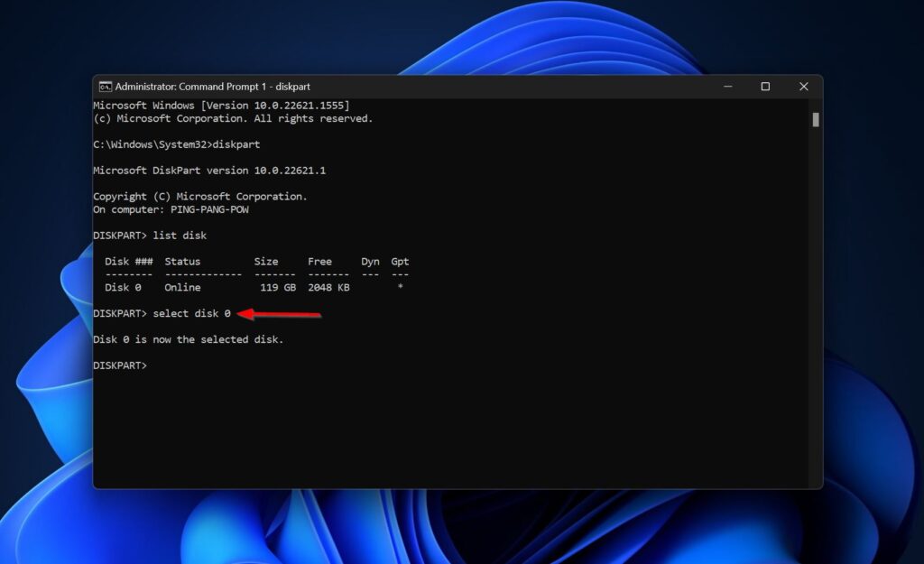Click the "Gpt" column header
The image size is (924, 564).
pyautogui.click(x=400, y=261)
